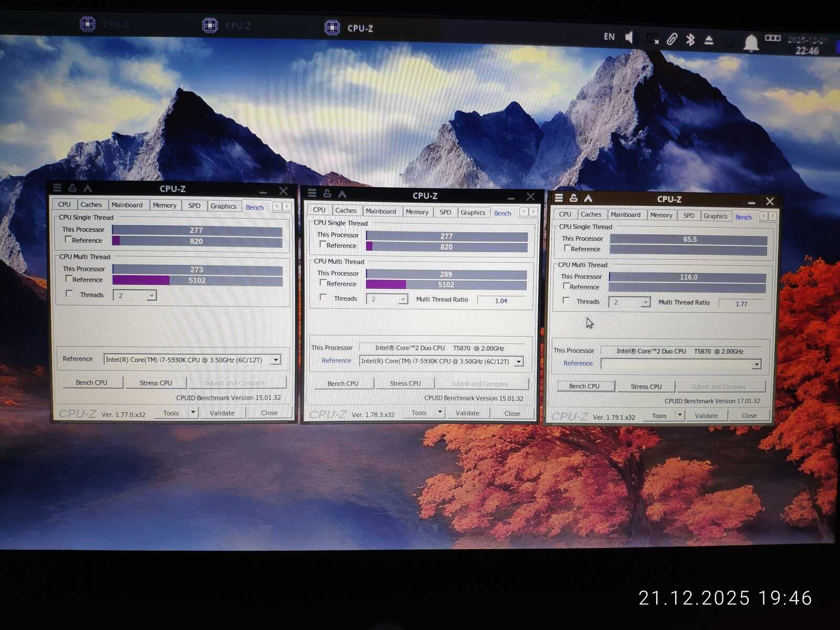Open the window menu icon in CPU-Z 1.77 title bar
The height and width of the screenshot is (630, 840).
[57, 187]
